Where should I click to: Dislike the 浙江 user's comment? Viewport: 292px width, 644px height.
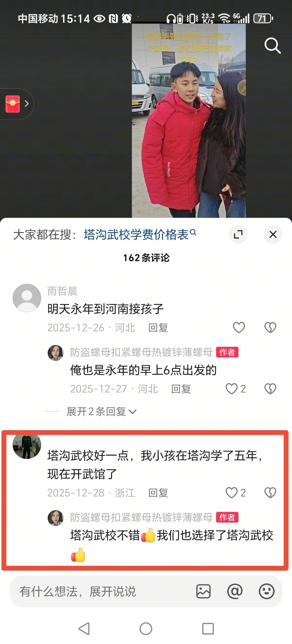[270, 492]
